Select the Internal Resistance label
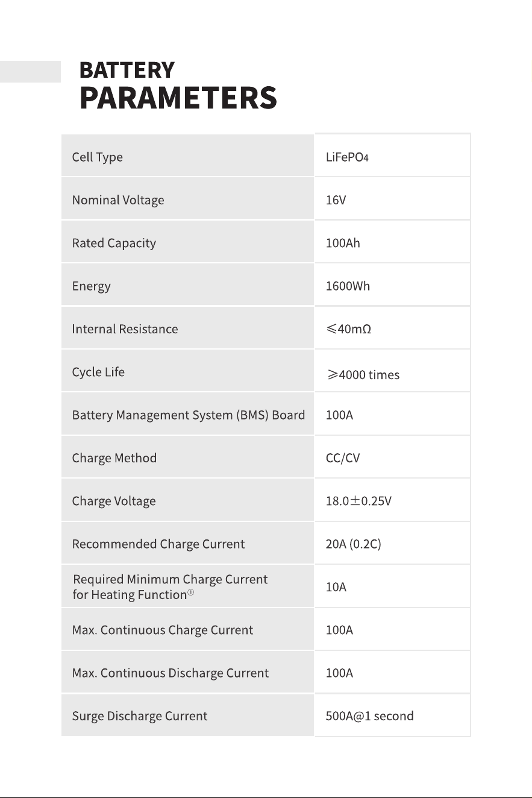The image size is (532, 798). (x=125, y=329)
